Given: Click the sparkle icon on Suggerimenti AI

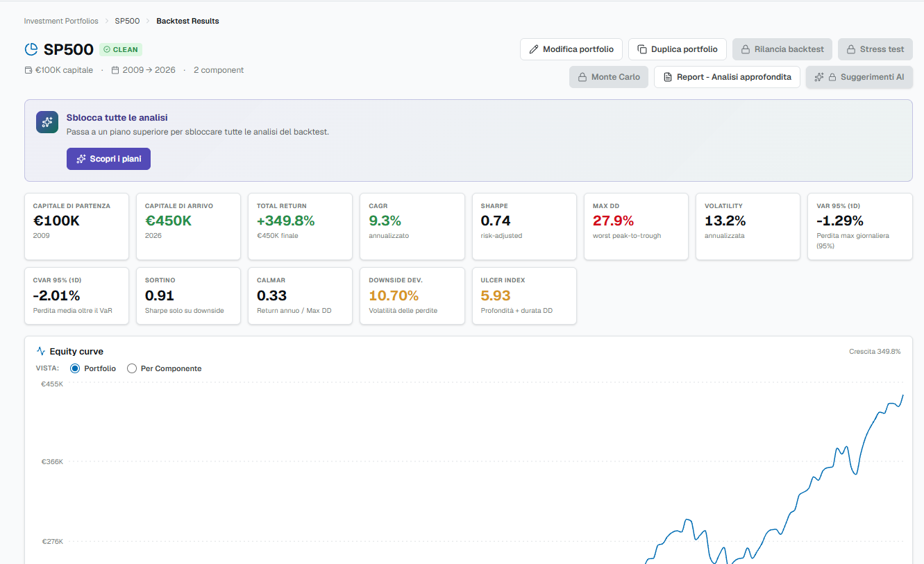Looking at the screenshot, I should 819,77.
